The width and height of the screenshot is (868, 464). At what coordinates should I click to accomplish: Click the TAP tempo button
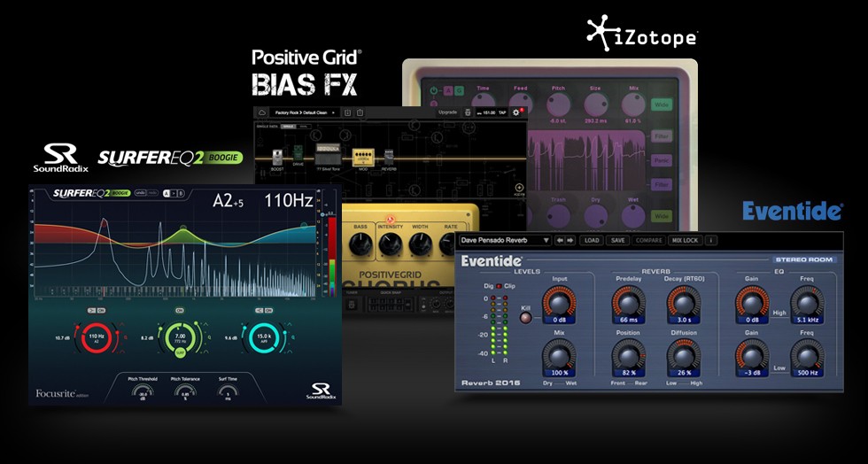coord(502,112)
